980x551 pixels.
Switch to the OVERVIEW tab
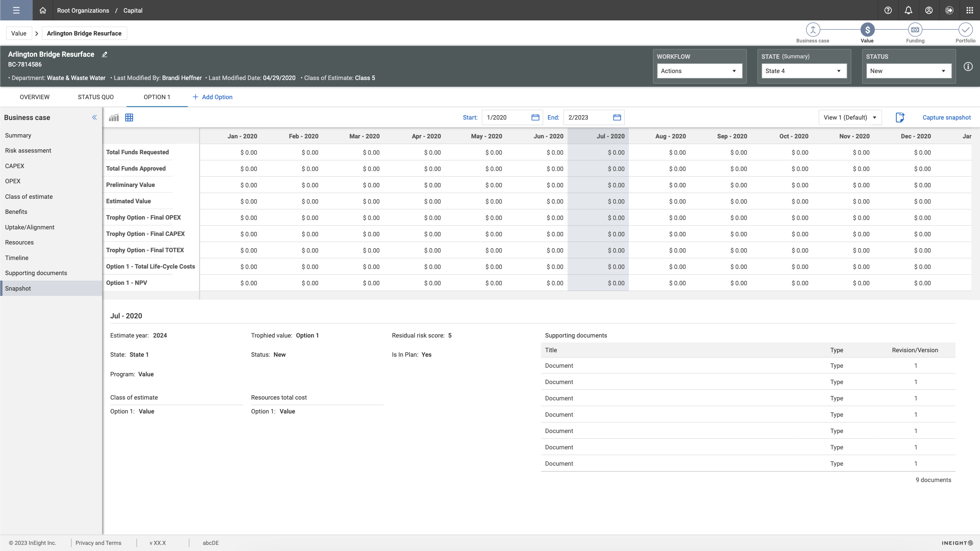point(35,97)
